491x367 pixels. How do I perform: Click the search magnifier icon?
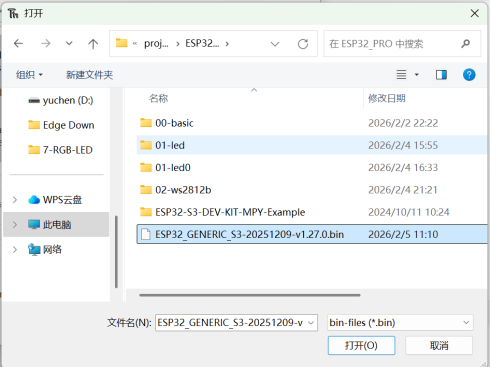pos(465,44)
